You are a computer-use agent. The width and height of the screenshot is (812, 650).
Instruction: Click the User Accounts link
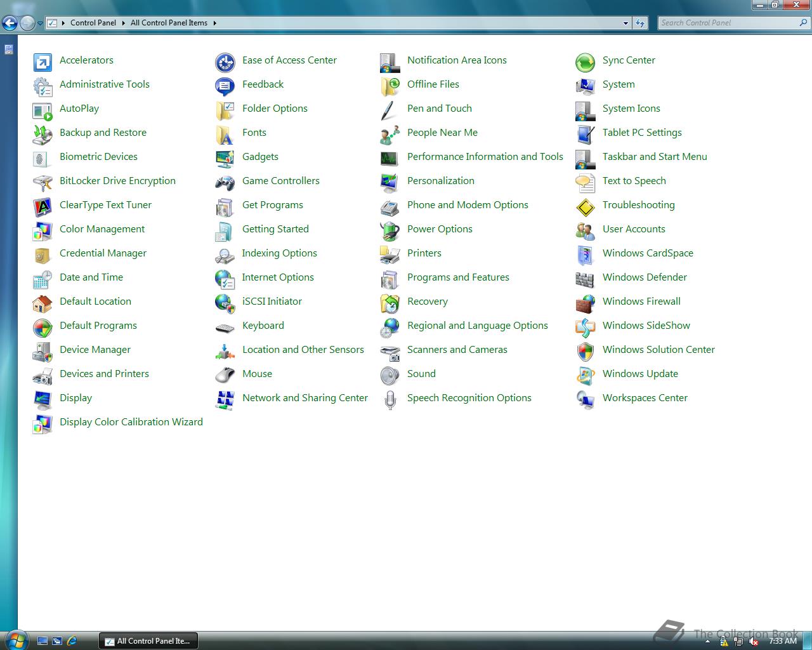tap(634, 229)
